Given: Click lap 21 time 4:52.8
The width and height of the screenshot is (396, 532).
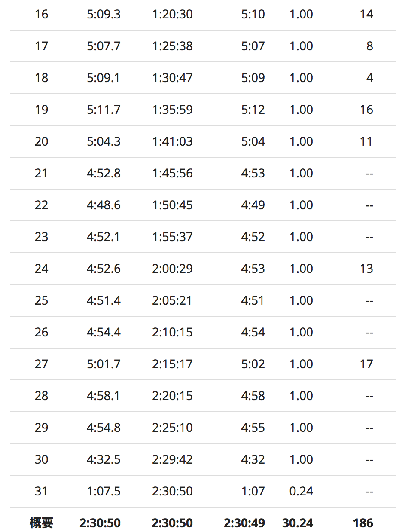Looking at the screenshot, I should click(x=104, y=173).
